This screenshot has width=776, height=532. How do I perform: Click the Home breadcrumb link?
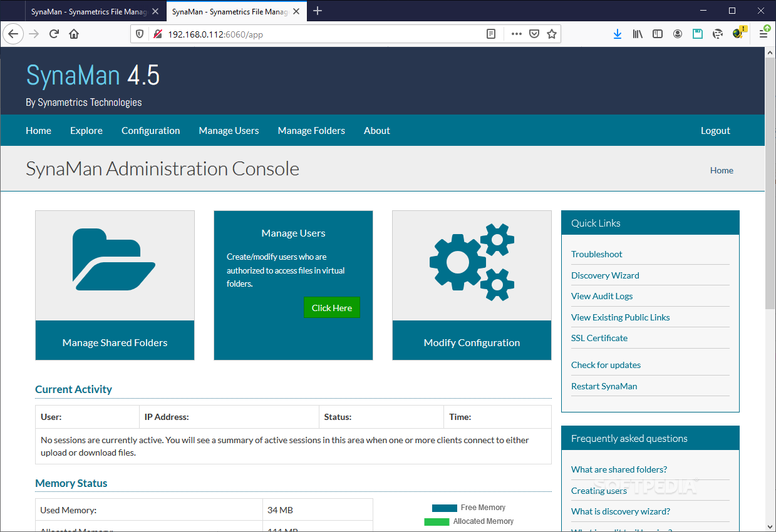click(x=722, y=170)
